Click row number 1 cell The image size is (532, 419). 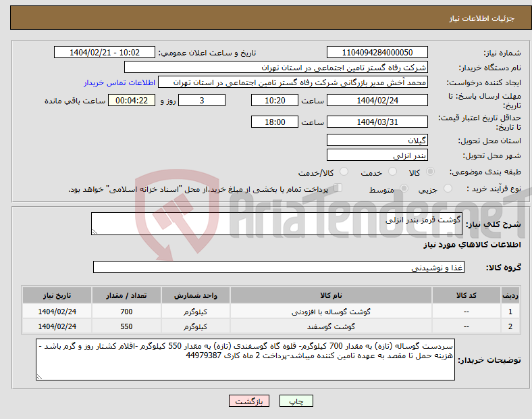pyautogui.click(x=510, y=312)
